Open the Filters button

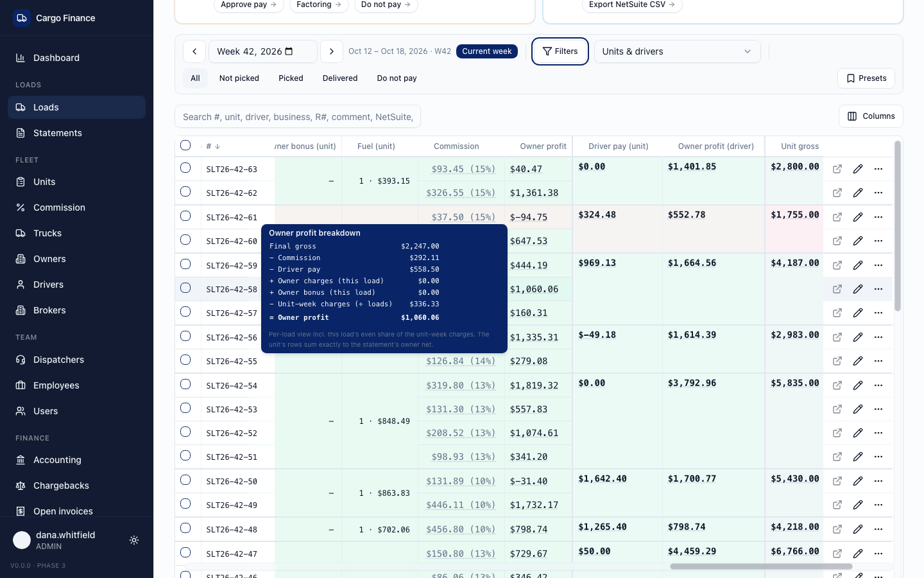[x=560, y=51]
